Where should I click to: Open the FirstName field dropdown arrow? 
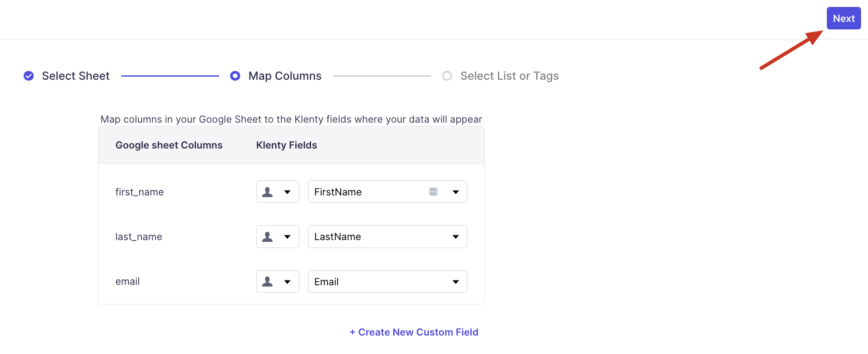point(455,192)
